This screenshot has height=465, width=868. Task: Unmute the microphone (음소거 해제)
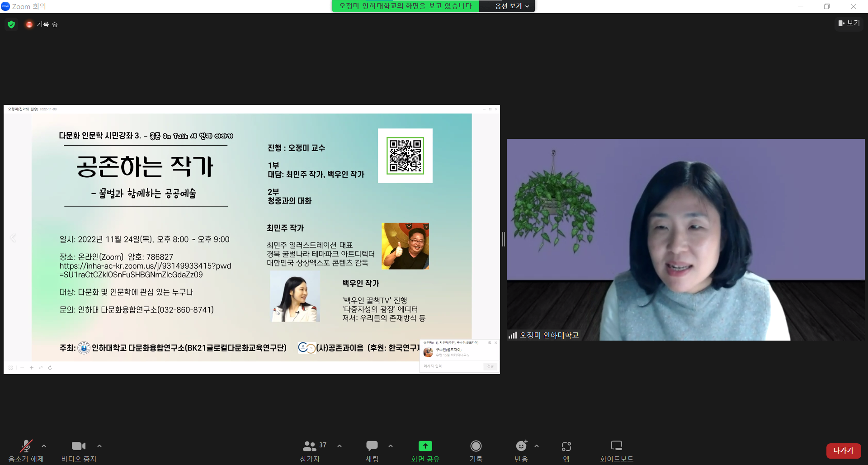(x=26, y=451)
